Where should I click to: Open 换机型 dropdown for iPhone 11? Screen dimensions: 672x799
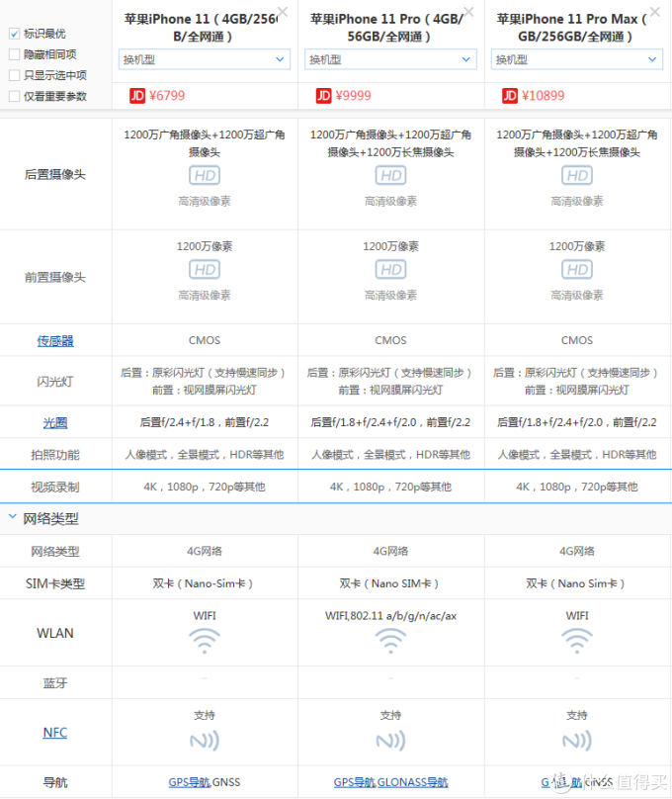pyautogui.click(x=205, y=59)
